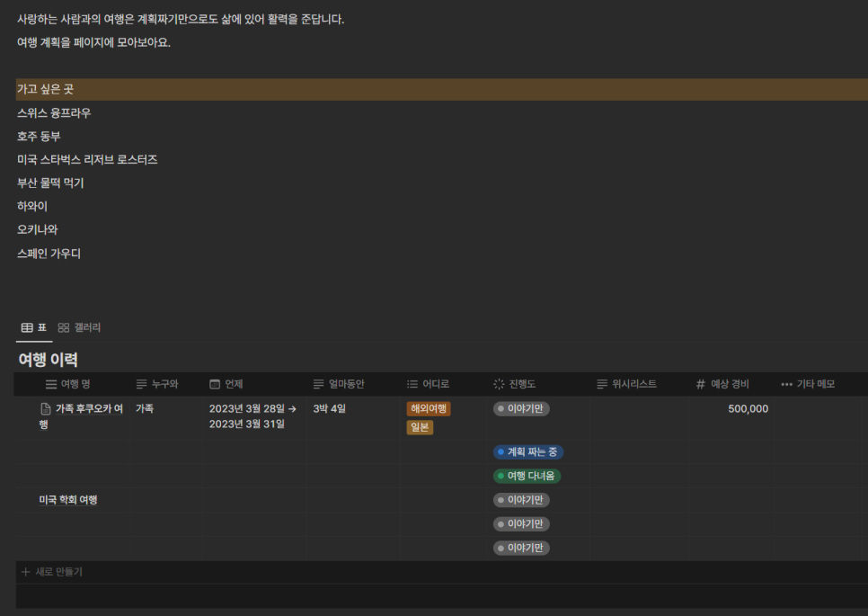Open the 미국 학회 여행 page
Viewport: 868px width, 616px height.
pos(68,500)
